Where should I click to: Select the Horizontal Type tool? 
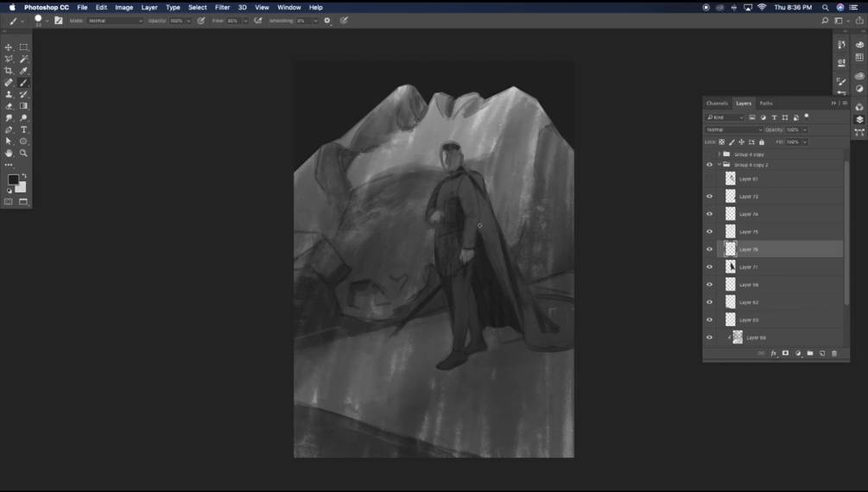24,129
